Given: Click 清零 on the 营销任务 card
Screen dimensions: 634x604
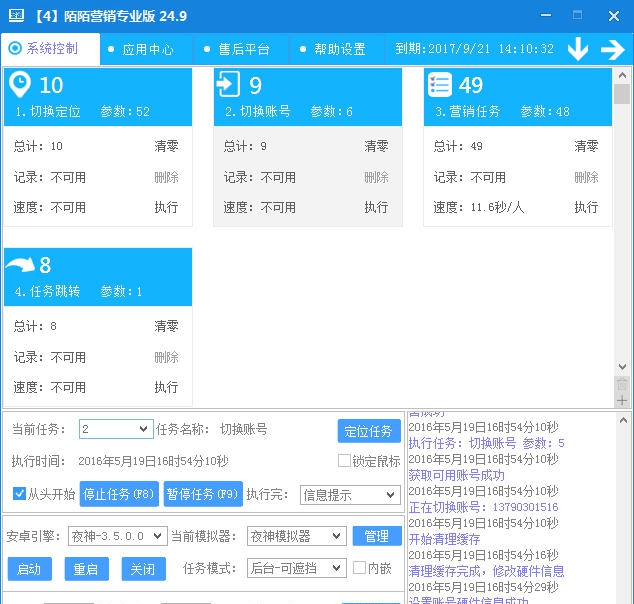Looking at the screenshot, I should pyautogui.click(x=586, y=146).
